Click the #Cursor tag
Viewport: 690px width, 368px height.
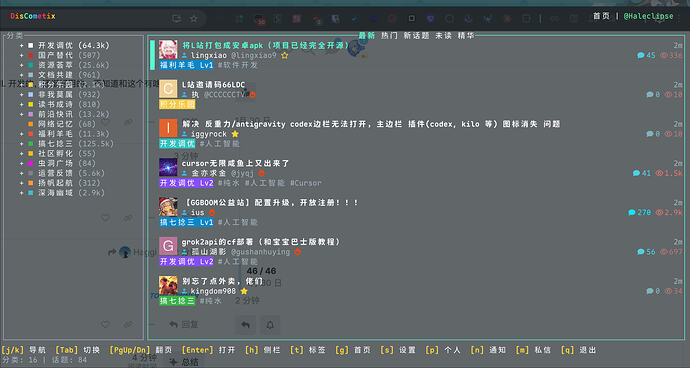coord(306,183)
